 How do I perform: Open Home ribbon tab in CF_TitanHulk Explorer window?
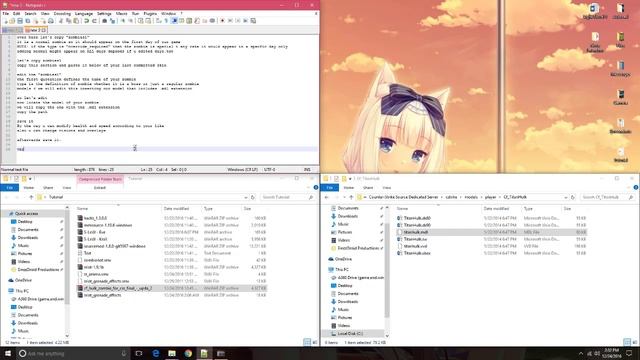[x=349, y=188]
